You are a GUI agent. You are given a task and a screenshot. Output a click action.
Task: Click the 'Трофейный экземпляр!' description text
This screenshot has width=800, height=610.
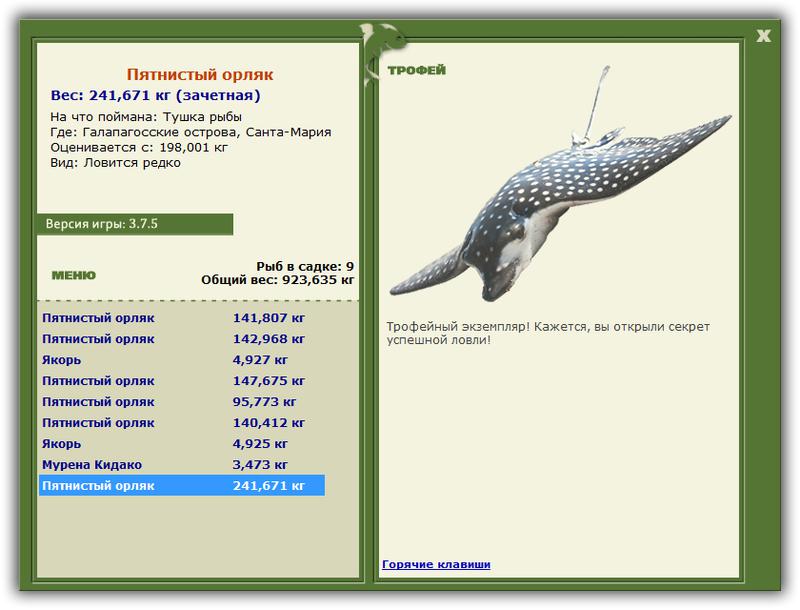click(548, 333)
